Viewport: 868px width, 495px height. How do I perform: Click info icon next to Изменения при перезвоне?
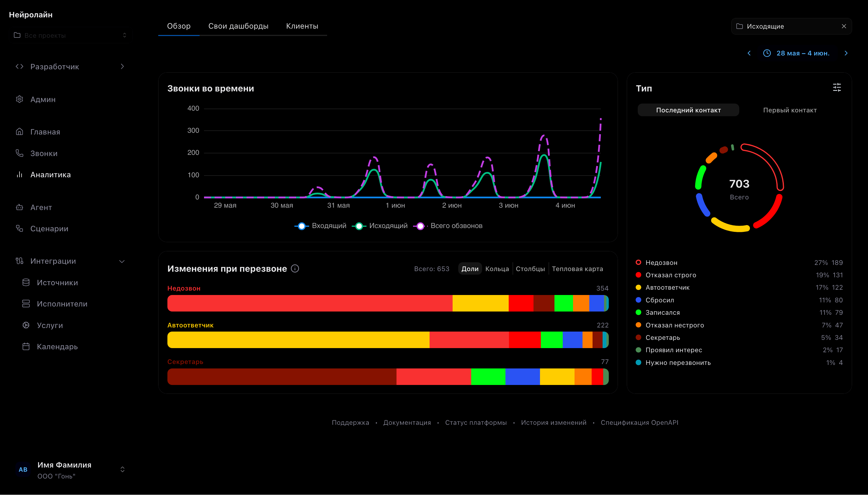point(295,268)
